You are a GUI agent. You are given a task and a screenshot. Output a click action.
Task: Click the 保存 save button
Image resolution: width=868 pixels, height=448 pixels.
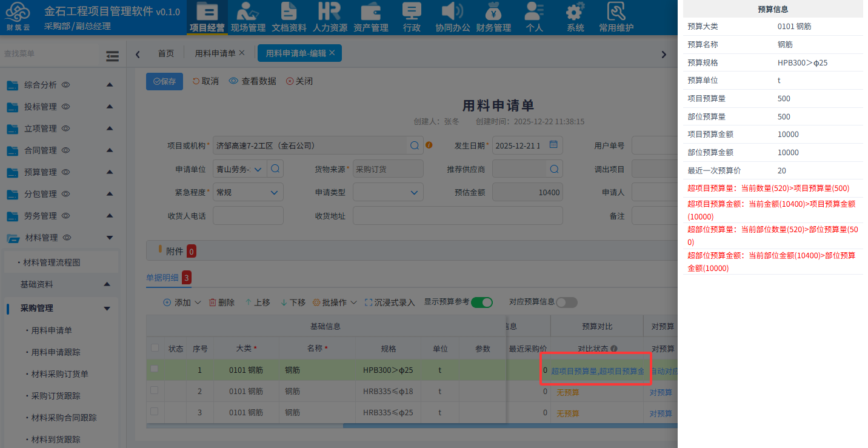click(x=164, y=81)
